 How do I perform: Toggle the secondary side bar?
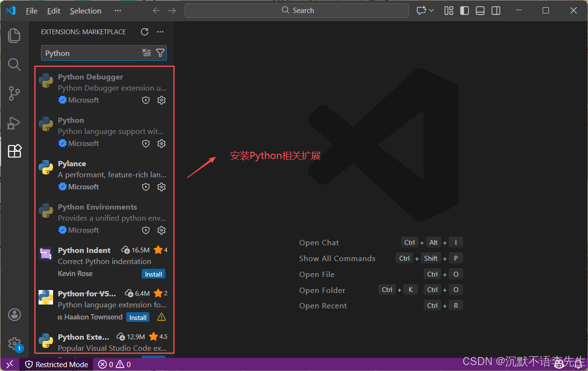tap(496, 11)
